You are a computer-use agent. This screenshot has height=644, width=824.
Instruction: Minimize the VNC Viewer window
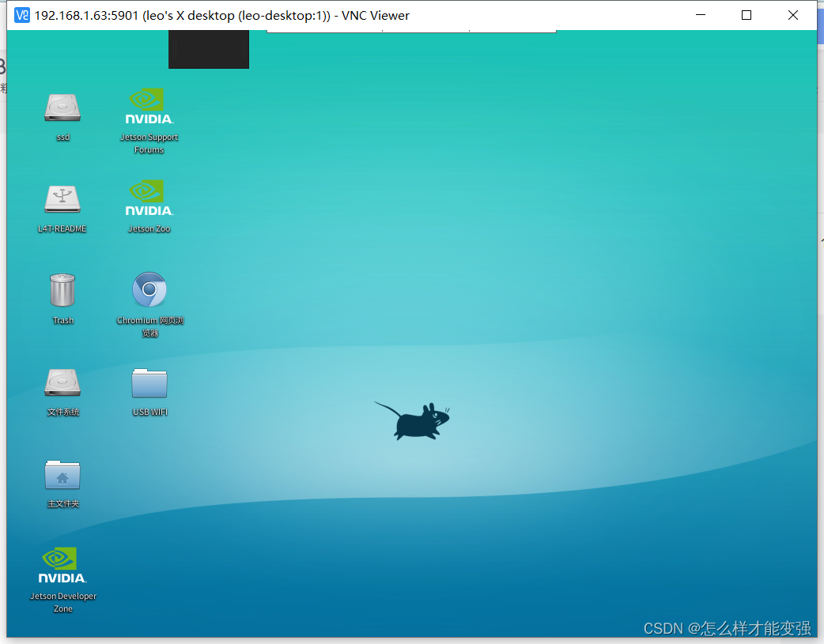pyautogui.click(x=701, y=15)
